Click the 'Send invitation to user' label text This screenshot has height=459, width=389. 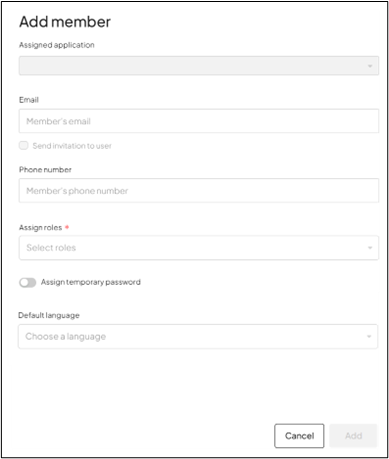72,146
